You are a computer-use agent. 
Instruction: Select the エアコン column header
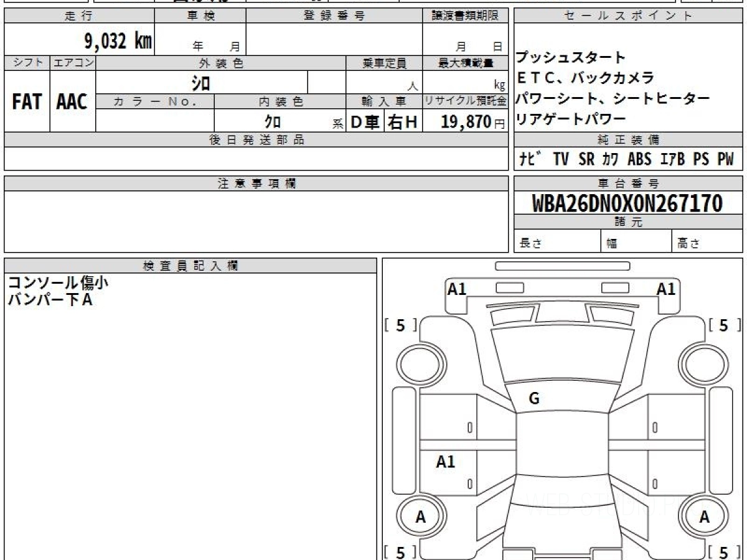click(x=73, y=63)
